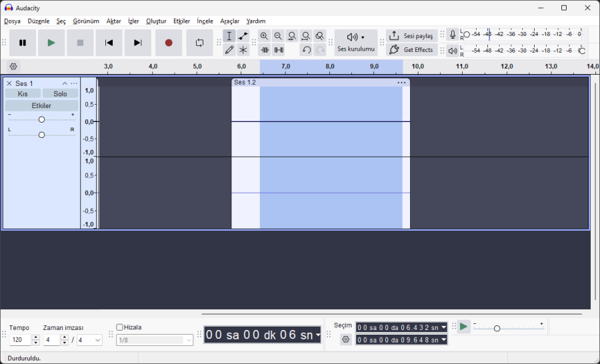Screen dimensions: 600x364
Task: Click the microphone record meter icon
Action: (x=453, y=35)
